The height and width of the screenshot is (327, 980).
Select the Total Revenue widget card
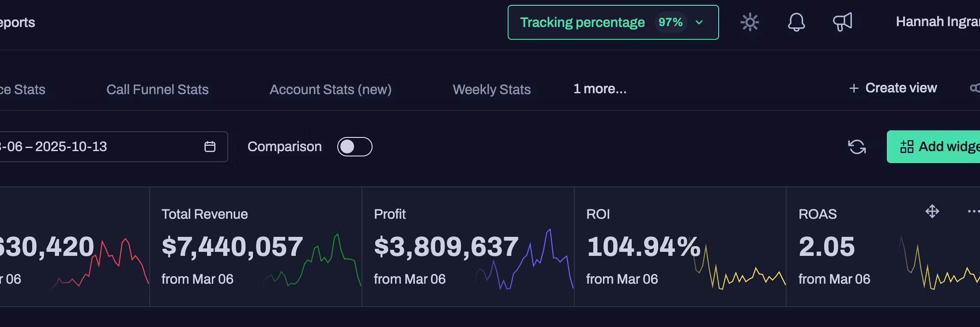256,247
